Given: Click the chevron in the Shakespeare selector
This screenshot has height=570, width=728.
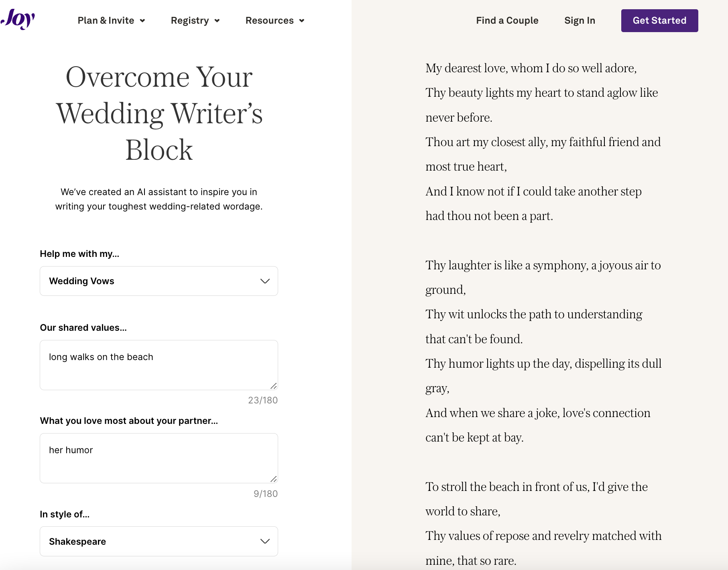Looking at the screenshot, I should pos(265,541).
